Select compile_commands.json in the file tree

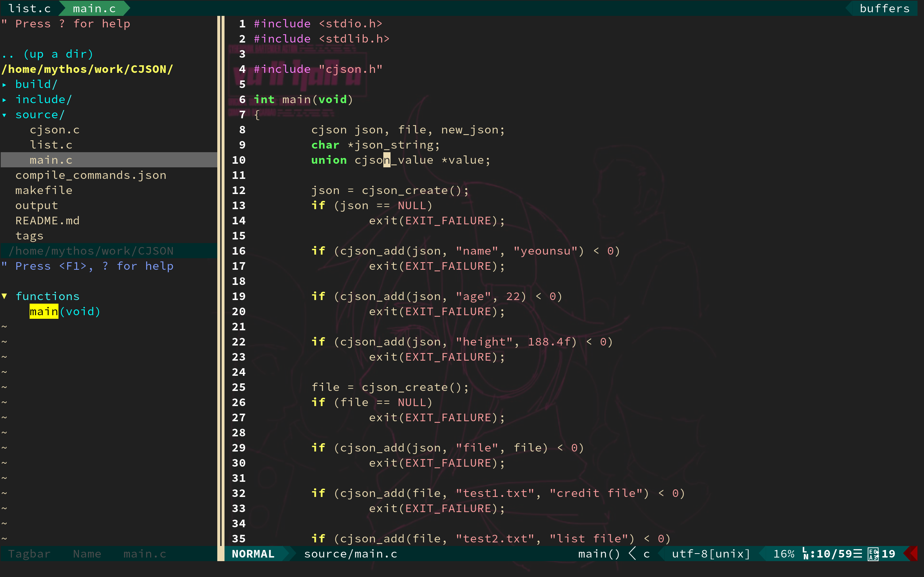[91, 175]
